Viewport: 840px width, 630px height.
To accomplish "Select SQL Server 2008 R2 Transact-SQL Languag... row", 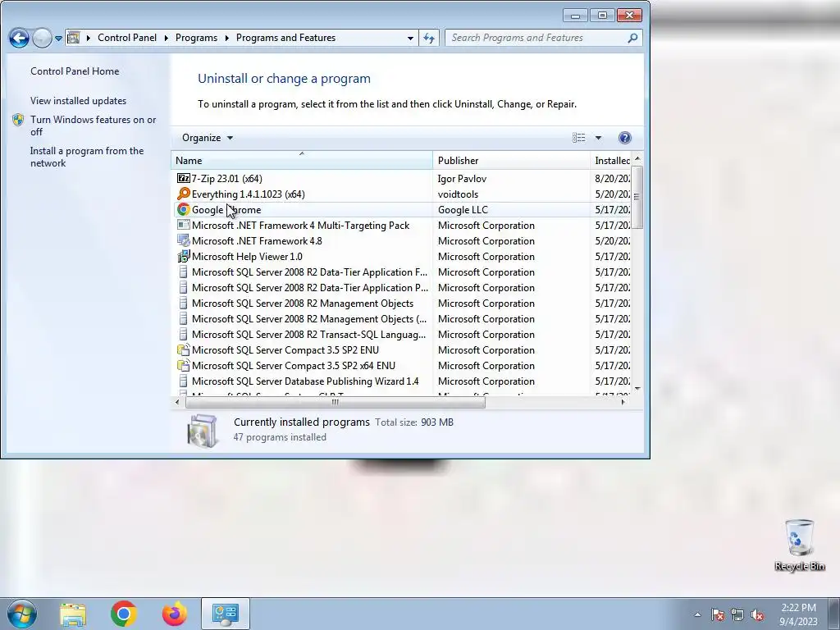I will pos(401,335).
